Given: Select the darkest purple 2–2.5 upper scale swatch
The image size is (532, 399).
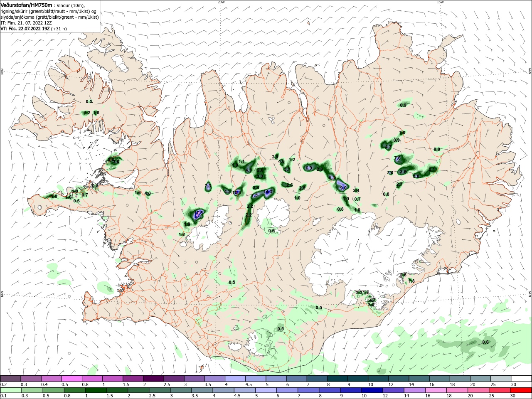Looking at the screenshot, I should (153, 379).
